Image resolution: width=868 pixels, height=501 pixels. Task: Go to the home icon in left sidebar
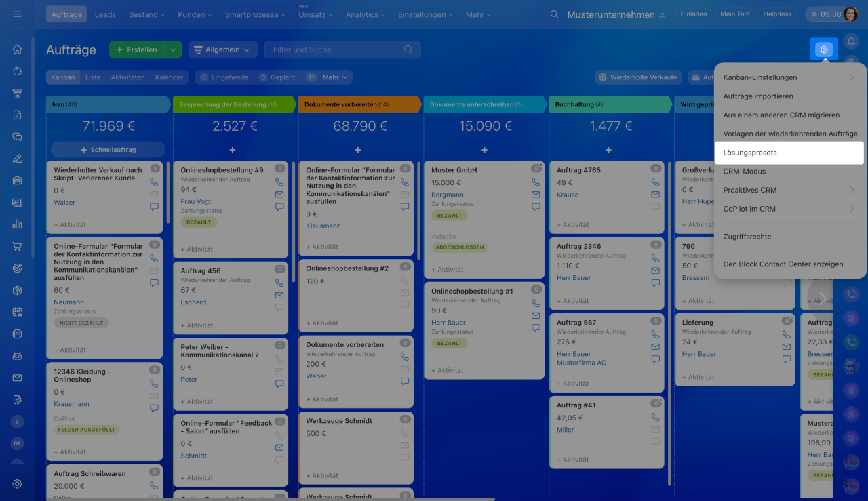17,49
